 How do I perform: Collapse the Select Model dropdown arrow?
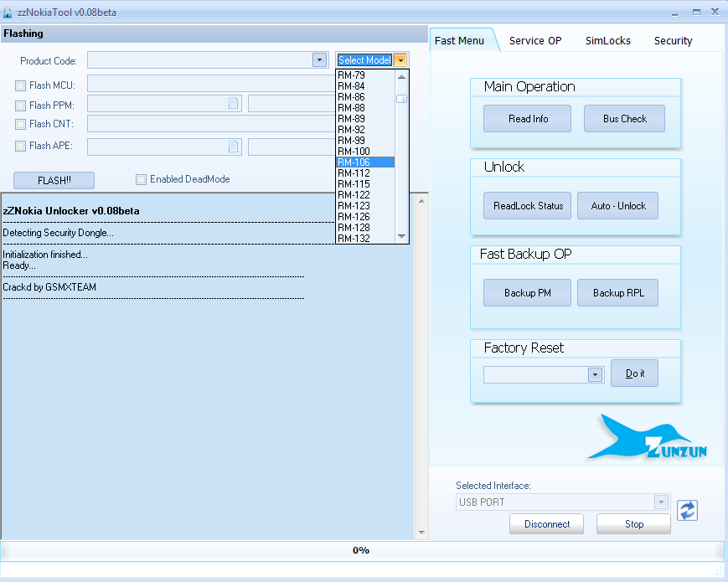tap(400, 59)
